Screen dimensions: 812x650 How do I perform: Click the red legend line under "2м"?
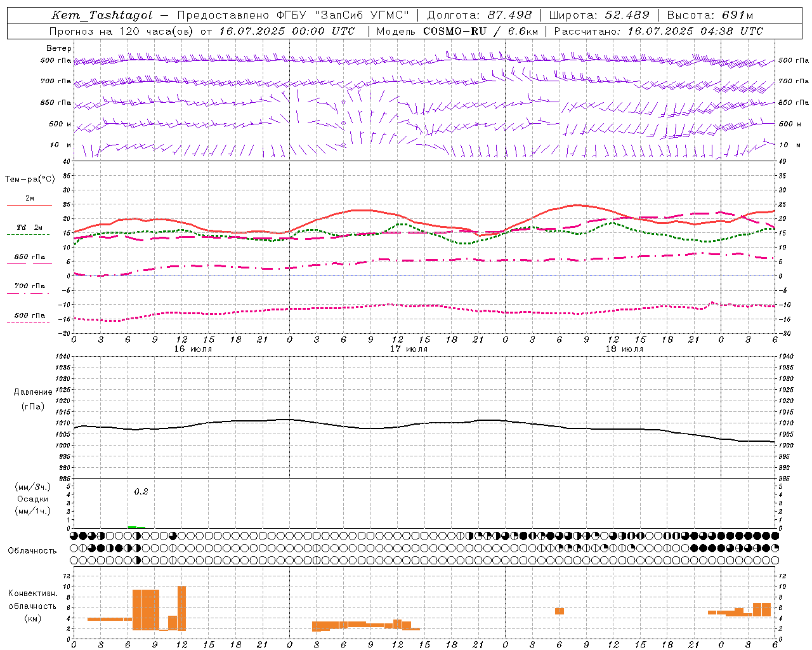[29, 206]
